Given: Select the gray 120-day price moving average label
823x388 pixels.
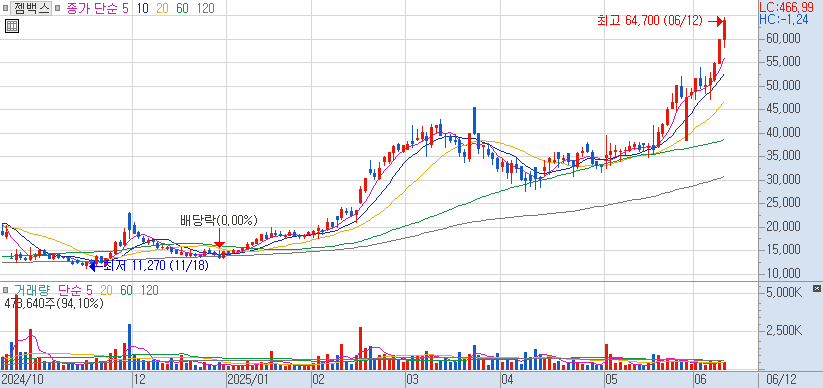Looking at the screenshot, I should (205, 8).
